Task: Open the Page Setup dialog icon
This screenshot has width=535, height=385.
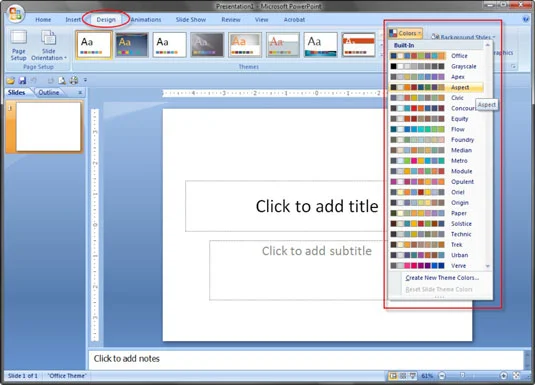Action: [18, 45]
